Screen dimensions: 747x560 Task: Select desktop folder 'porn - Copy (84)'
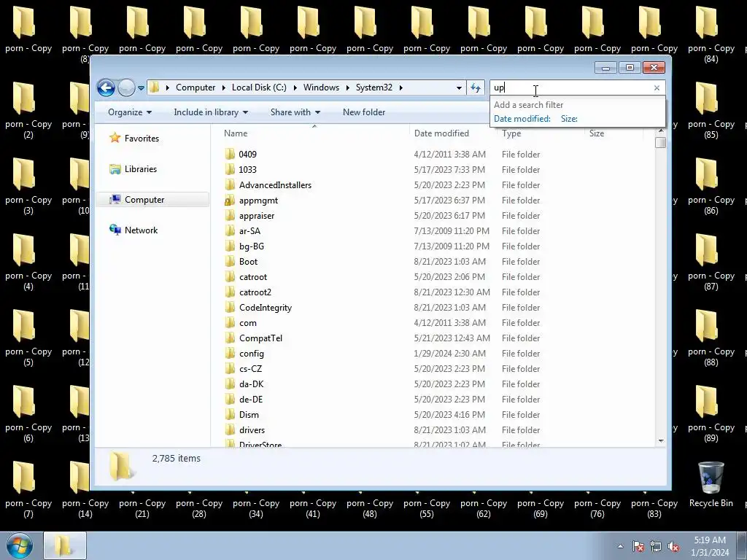pos(711,32)
